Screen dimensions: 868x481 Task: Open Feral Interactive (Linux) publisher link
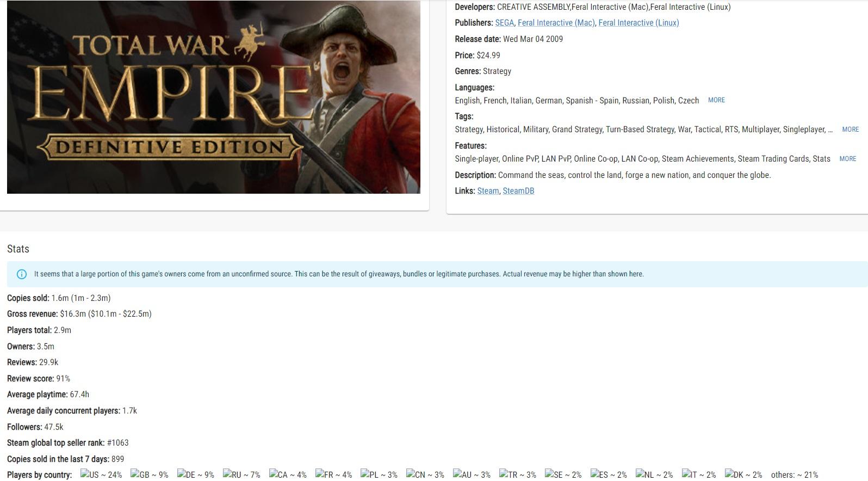638,23
